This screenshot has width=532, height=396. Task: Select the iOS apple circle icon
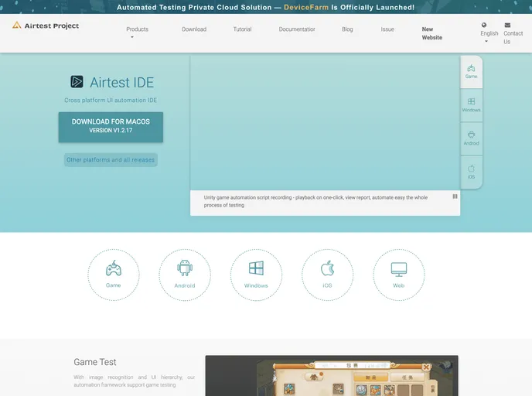327,275
